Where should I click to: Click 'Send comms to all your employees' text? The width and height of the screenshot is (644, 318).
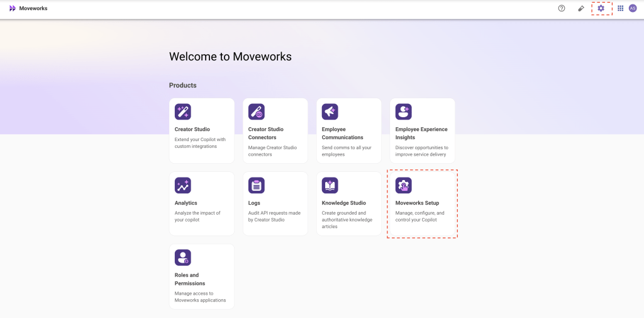pos(347,151)
